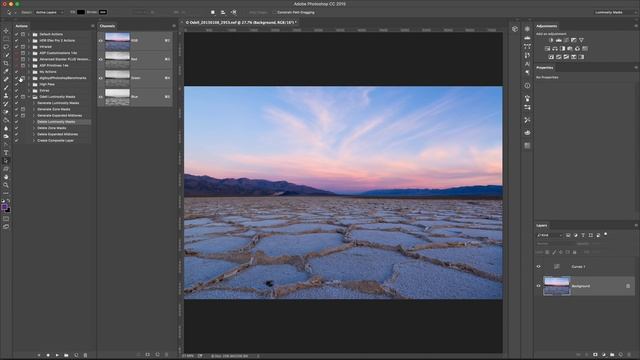
Task: Switch to the Channels panel tab
Action: [x=107, y=26]
